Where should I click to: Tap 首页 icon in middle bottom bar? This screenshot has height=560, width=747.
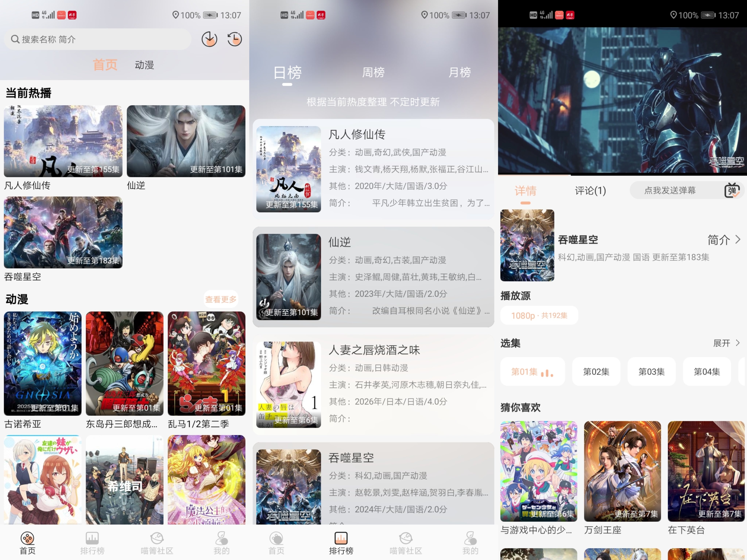pos(276,538)
